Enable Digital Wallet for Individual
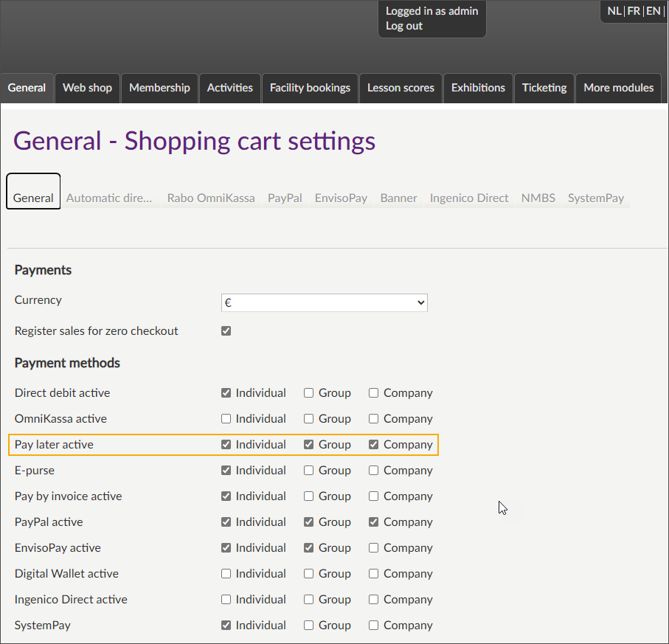The height and width of the screenshot is (644, 669). [226, 574]
